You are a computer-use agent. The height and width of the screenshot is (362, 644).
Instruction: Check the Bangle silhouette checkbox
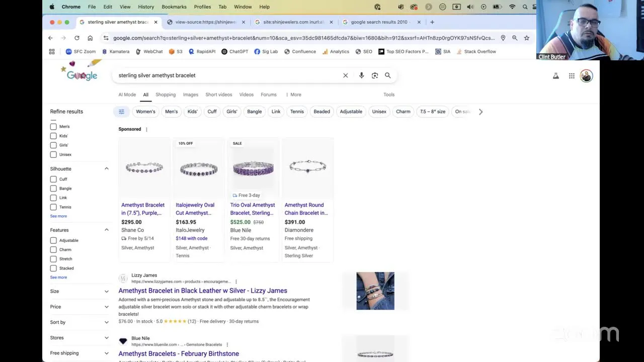[x=53, y=189]
